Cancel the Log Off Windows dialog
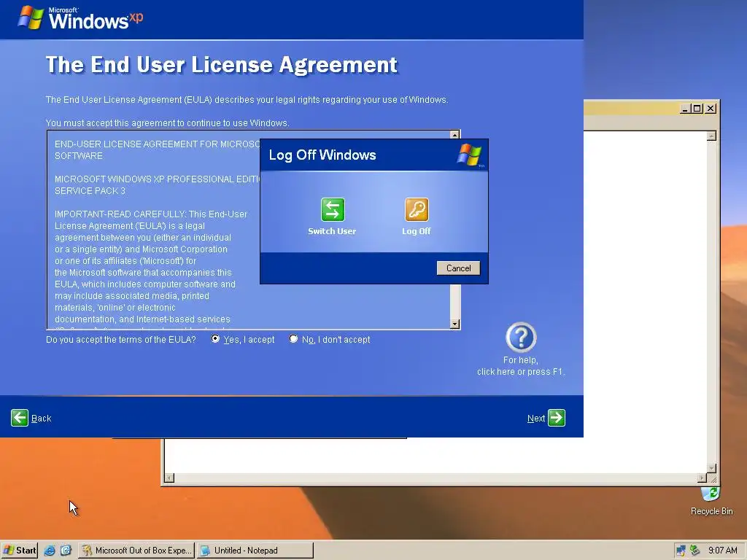The image size is (747, 560). pos(458,268)
